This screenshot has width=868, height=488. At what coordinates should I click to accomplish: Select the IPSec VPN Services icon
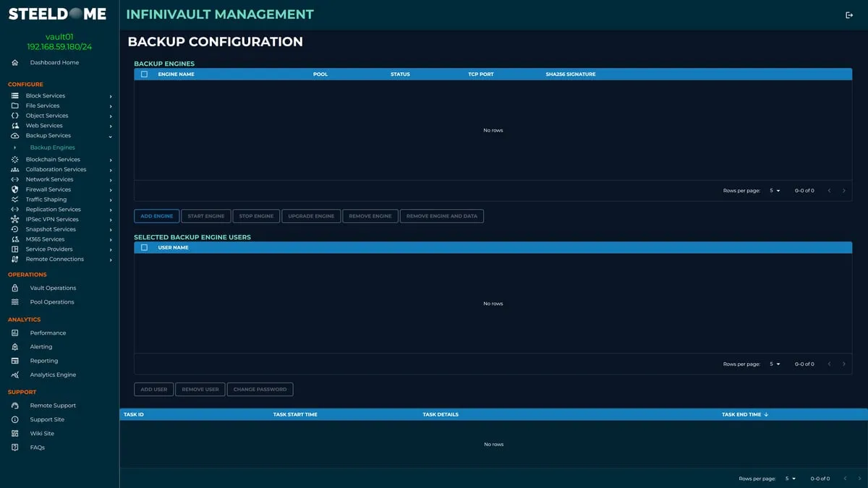(15, 219)
